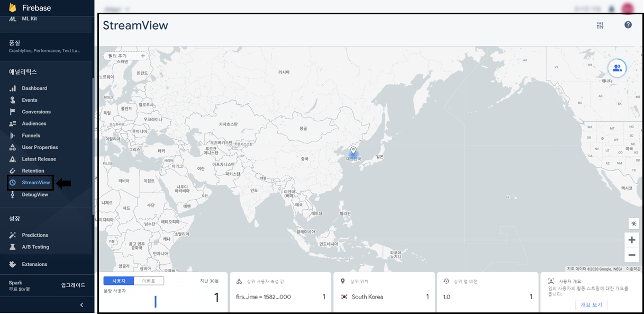Viewport: 644px width, 314px height.
Task: Open the Retention page
Action: (33, 171)
